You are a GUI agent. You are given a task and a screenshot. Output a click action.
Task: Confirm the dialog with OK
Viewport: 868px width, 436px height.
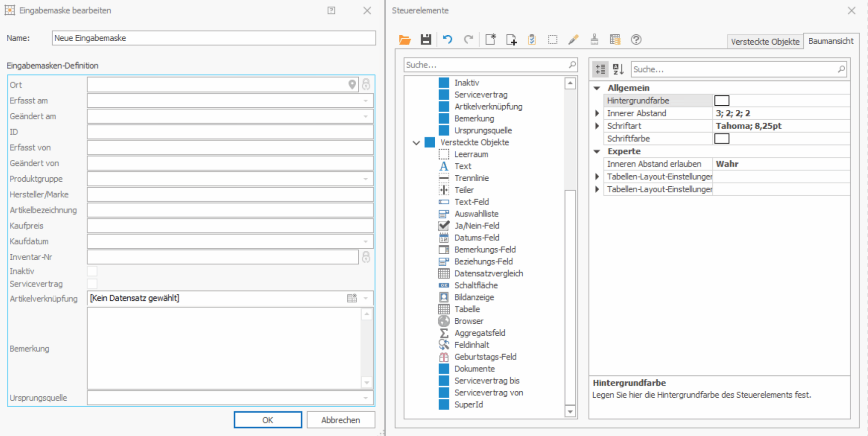[x=268, y=420]
